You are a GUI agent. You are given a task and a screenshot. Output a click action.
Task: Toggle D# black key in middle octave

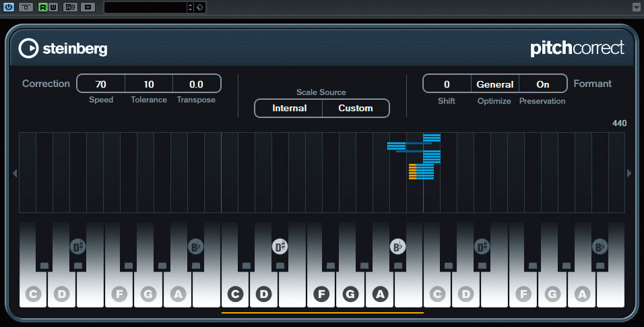(280, 246)
